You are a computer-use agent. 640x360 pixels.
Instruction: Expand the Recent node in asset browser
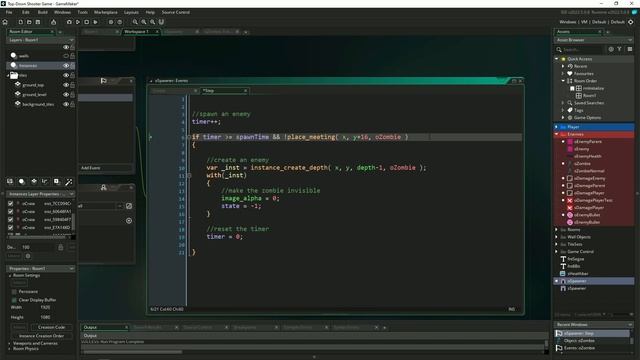tap(563, 66)
